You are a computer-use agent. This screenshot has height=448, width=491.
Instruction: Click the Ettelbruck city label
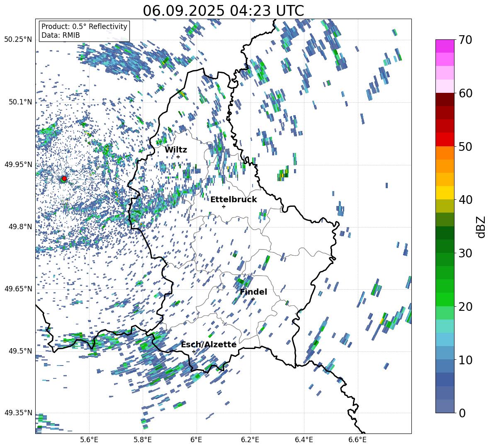point(233,200)
